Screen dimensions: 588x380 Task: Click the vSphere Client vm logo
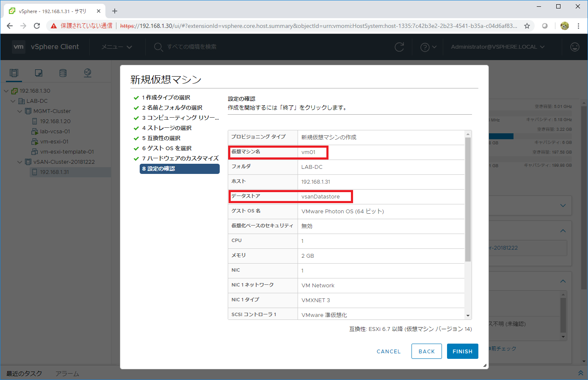click(19, 47)
